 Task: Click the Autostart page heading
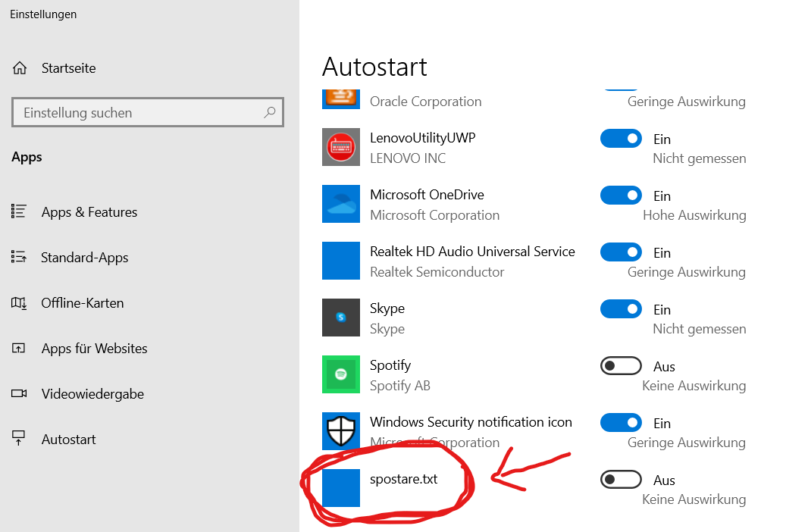(374, 67)
